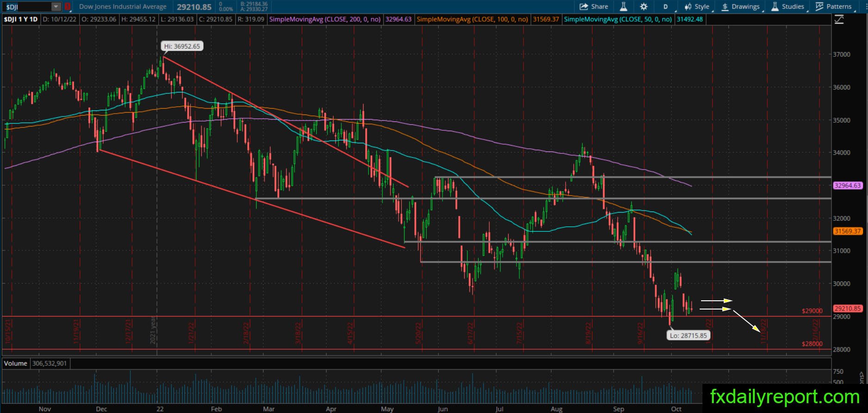Open the Drawings menu
Screen dimensions: 868x413
coord(740,6)
